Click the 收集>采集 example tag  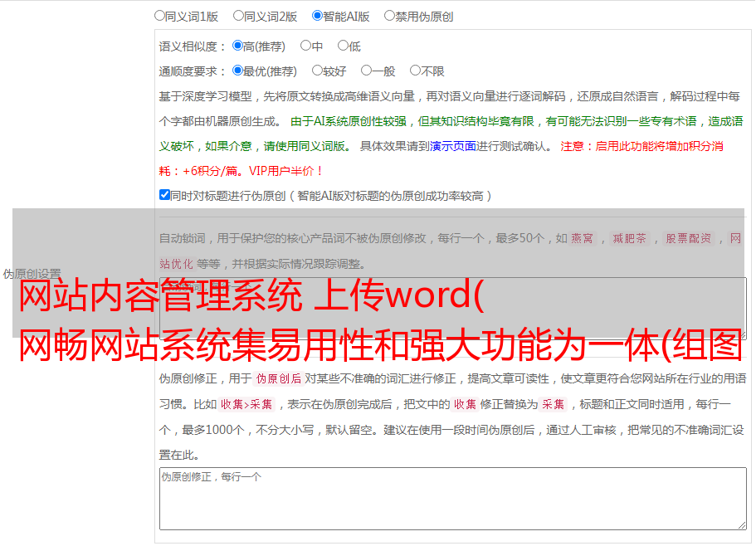[x=246, y=404]
